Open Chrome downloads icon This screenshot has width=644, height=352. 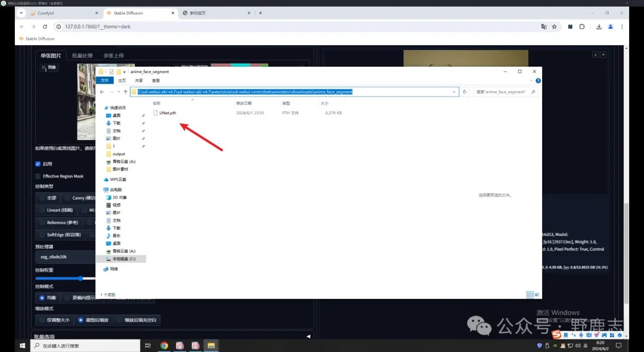tap(599, 27)
